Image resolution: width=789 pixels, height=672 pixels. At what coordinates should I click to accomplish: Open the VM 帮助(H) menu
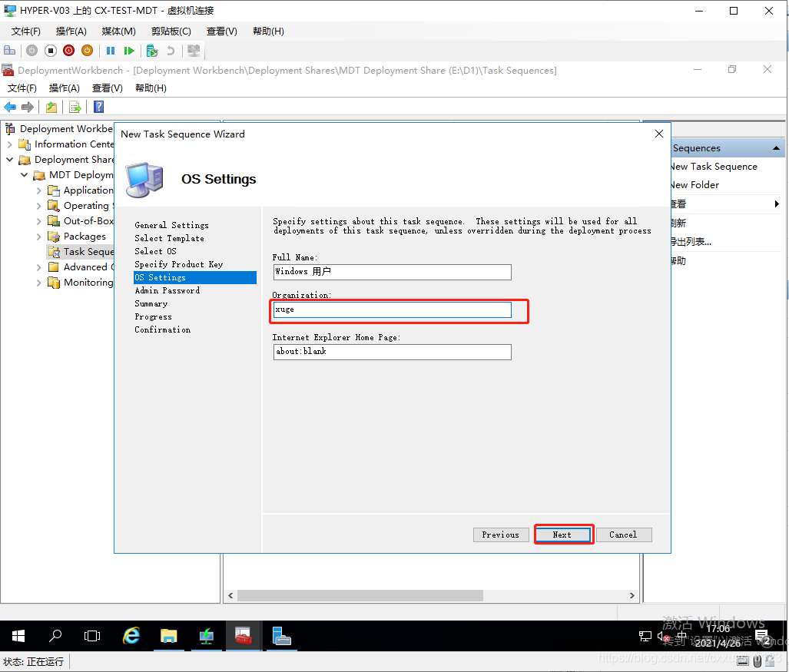[268, 31]
